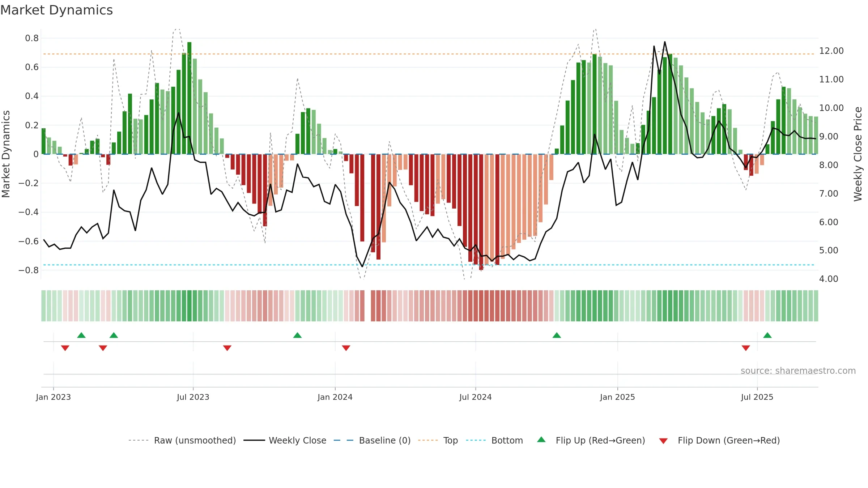
Task: Click the Jan 2023 axis label
Action: 54,397
